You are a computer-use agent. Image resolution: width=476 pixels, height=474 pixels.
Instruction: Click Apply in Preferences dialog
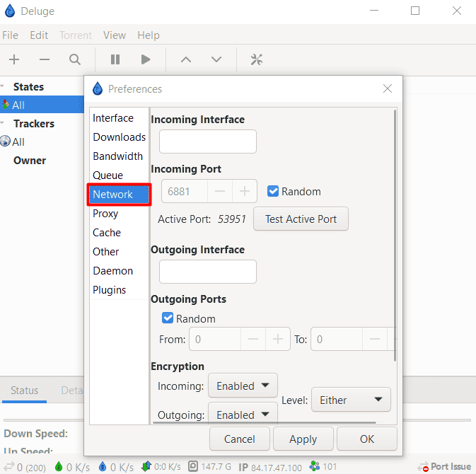(303, 439)
